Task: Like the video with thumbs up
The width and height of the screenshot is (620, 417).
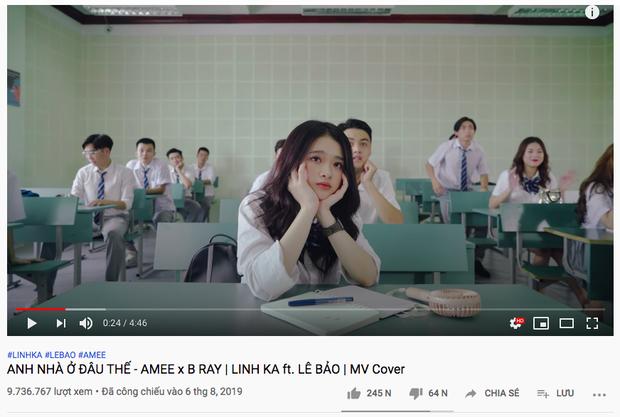Action: coord(353,393)
